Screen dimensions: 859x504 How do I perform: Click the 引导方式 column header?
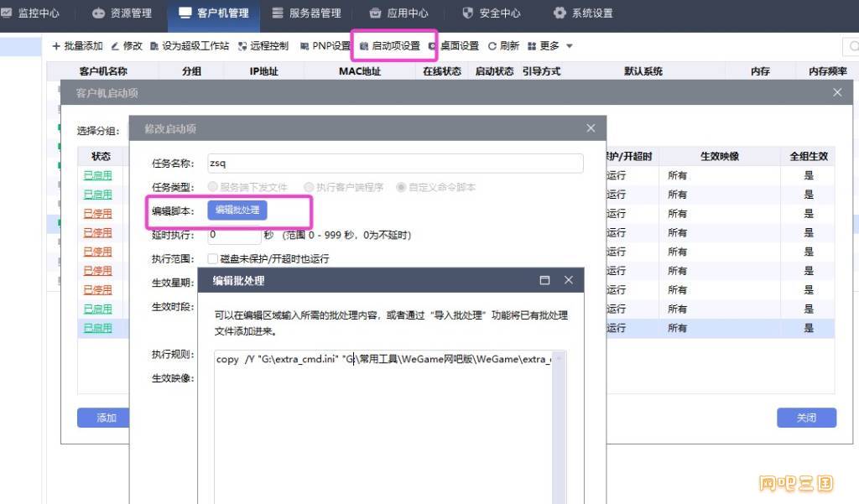point(541,71)
